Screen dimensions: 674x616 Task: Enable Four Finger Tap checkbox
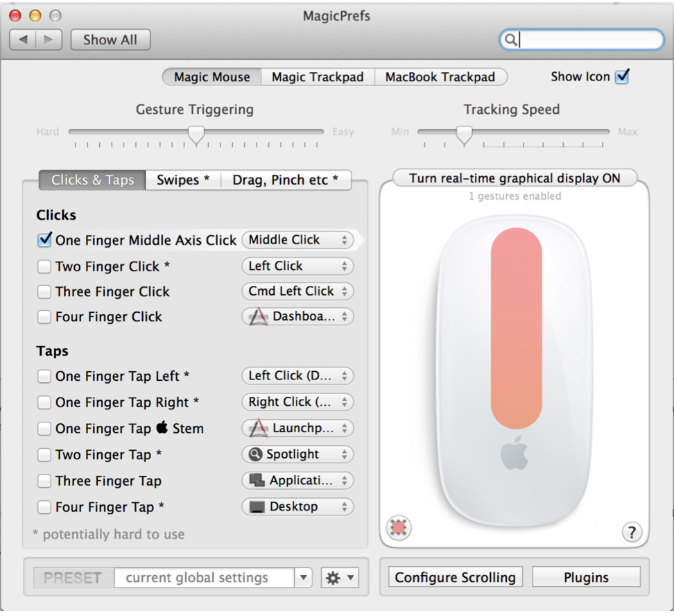44,507
